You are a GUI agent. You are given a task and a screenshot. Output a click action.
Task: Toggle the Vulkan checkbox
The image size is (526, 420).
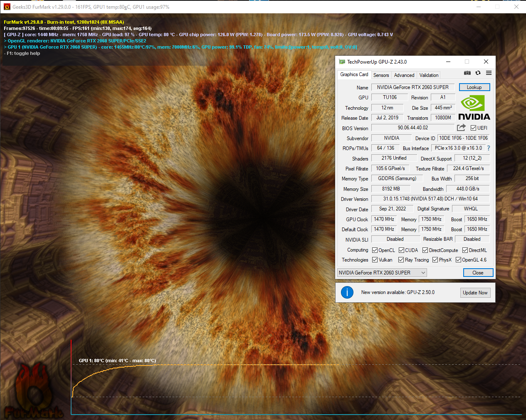tap(375, 260)
